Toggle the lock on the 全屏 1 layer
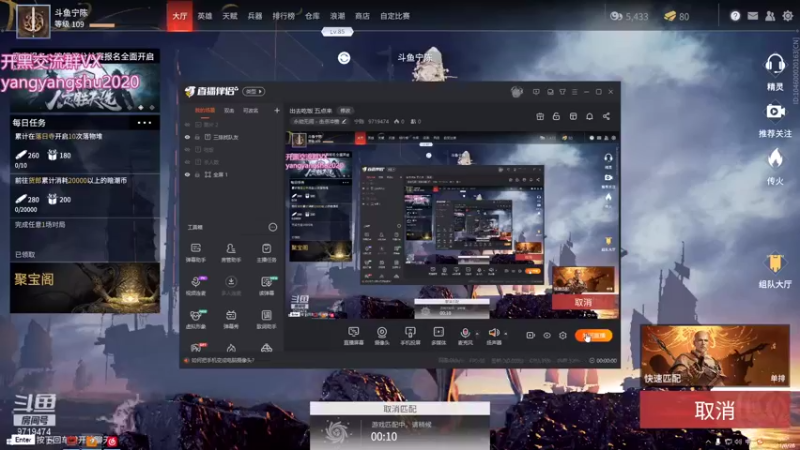800x450 pixels. click(x=197, y=174)
